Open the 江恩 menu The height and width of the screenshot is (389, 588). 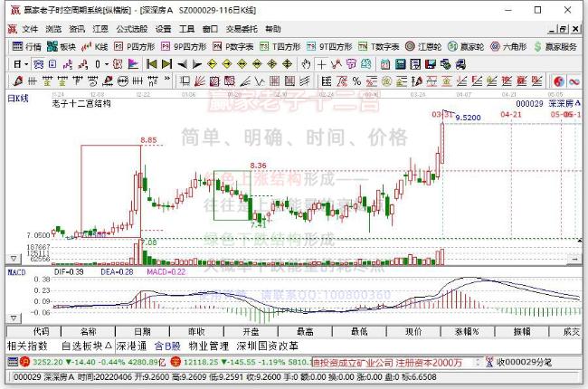(100, 29)
